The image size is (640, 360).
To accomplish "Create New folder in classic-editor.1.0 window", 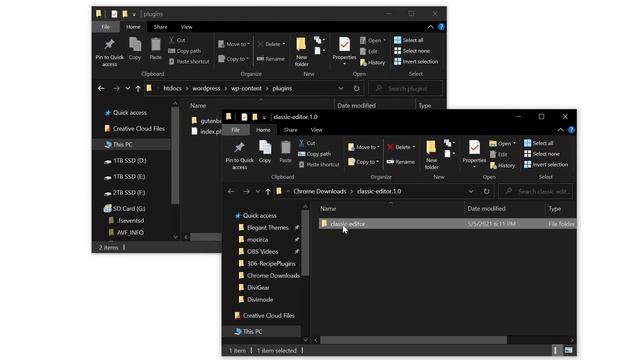I will pos(431,155).
